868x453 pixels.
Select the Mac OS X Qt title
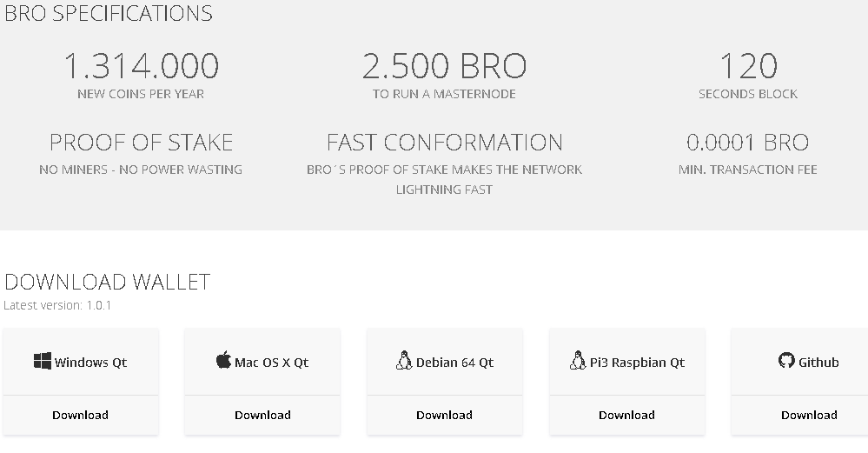coord(271,363)
